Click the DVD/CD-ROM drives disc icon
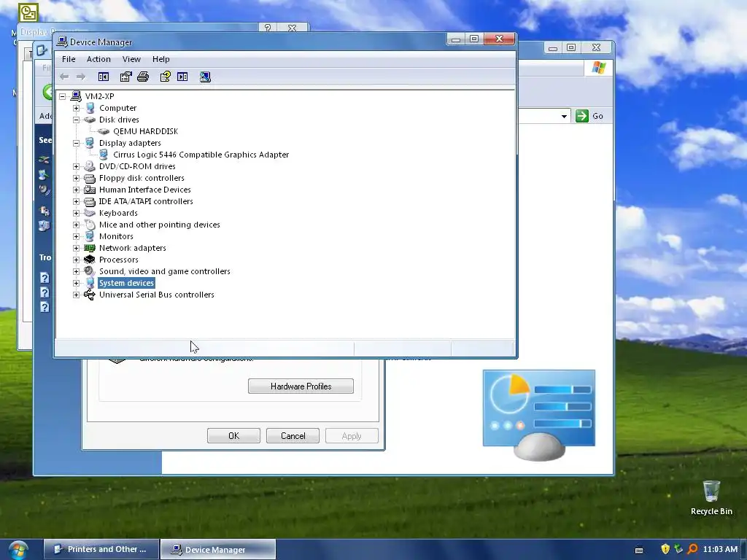747x560 pixels. (89, 166)
